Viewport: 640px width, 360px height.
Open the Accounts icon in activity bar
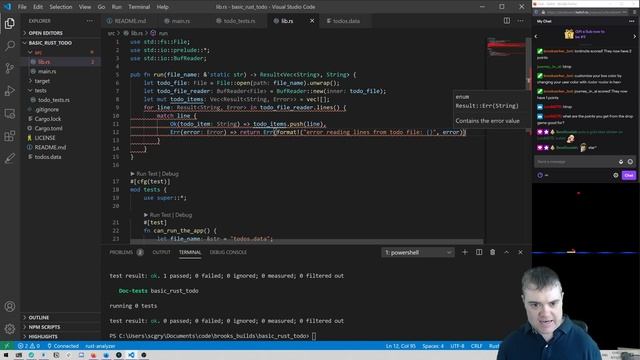click(x=10, y=306)
